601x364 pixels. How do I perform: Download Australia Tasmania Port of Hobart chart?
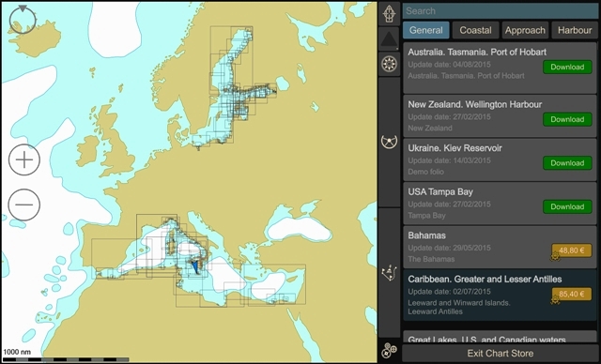pyautogui.click(x=567, y=67)
